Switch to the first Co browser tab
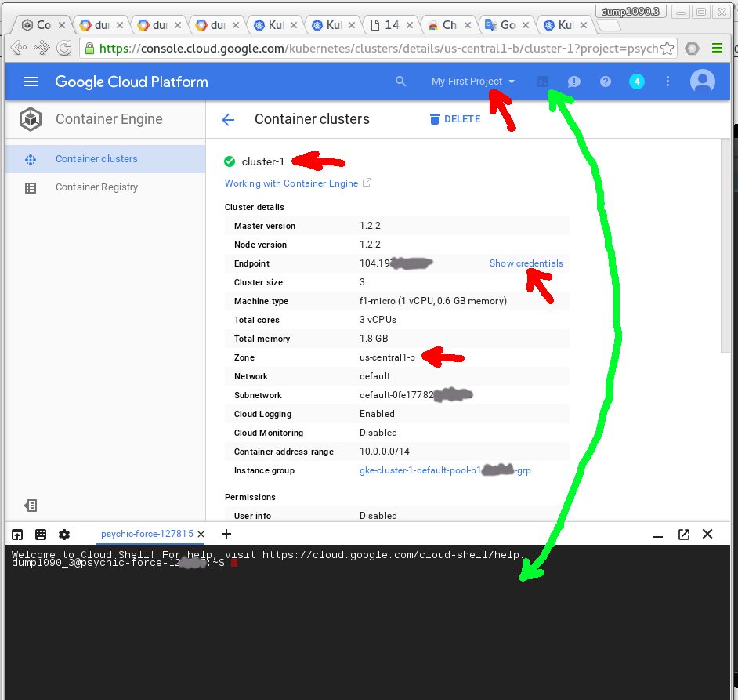 click(43, 25)
